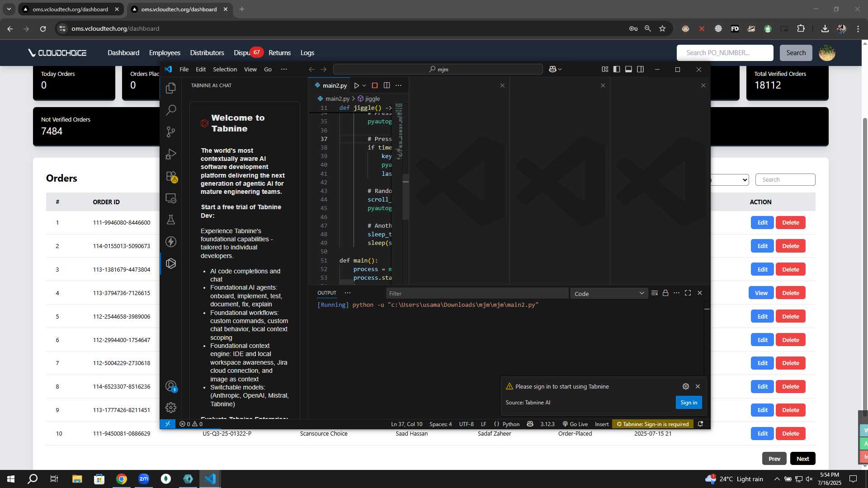Expand run button dropdown arrow
Viewport: 868px width, 488px height.
pyautogui.click(x=364, y=85)
